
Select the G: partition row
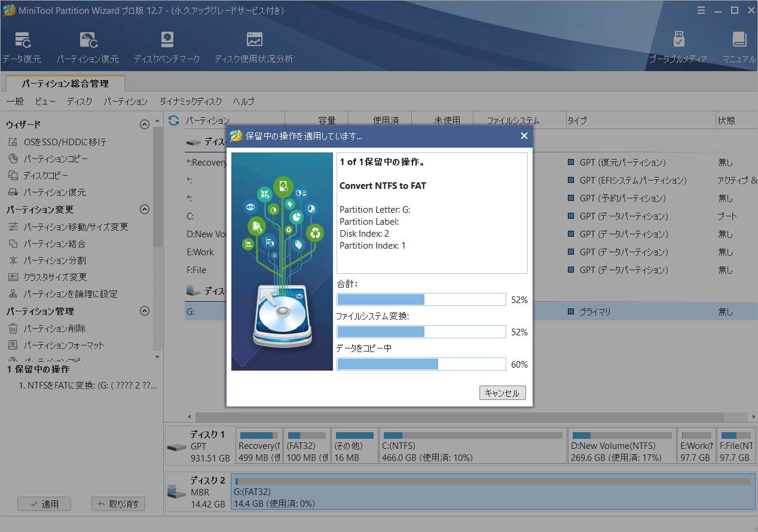471,311
